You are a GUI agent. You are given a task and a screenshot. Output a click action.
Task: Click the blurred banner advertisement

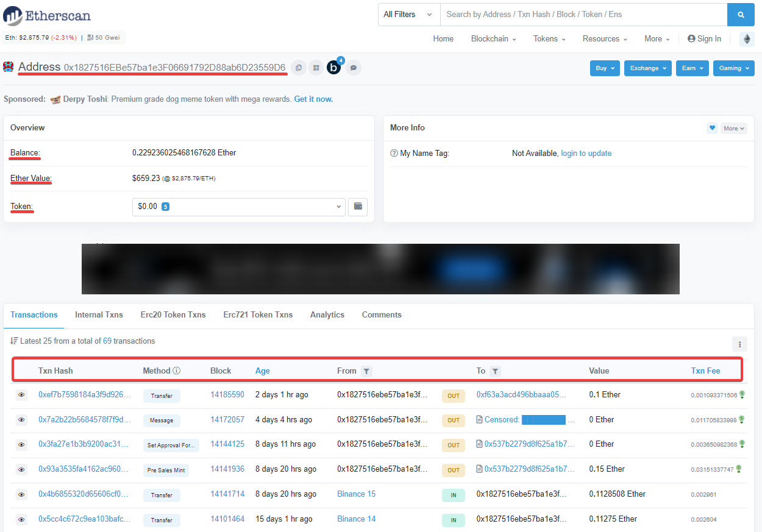[380, 269]
